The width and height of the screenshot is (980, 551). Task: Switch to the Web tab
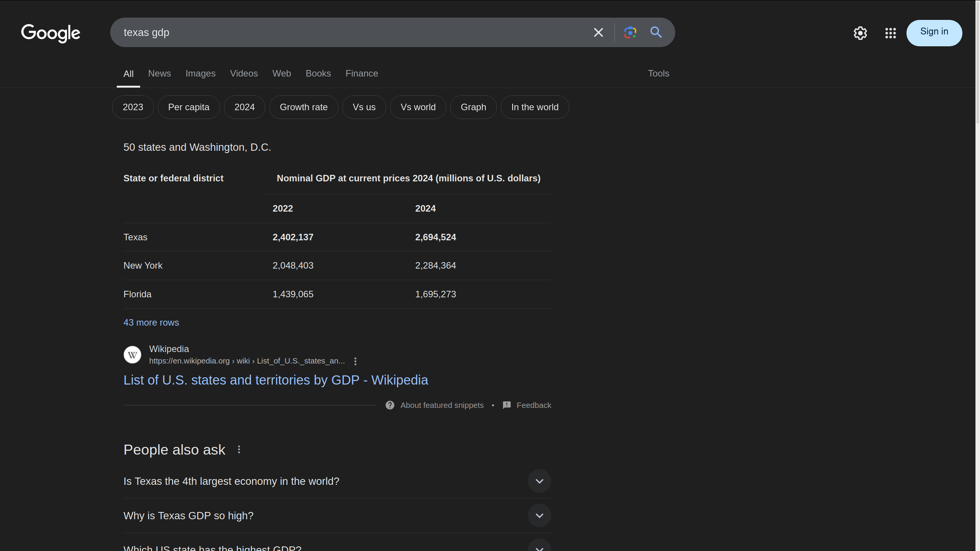coord(282,73)
